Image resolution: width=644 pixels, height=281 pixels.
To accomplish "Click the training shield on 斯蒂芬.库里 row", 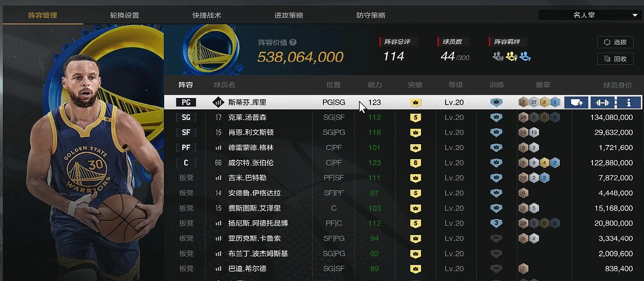I will tap(496, 102).
